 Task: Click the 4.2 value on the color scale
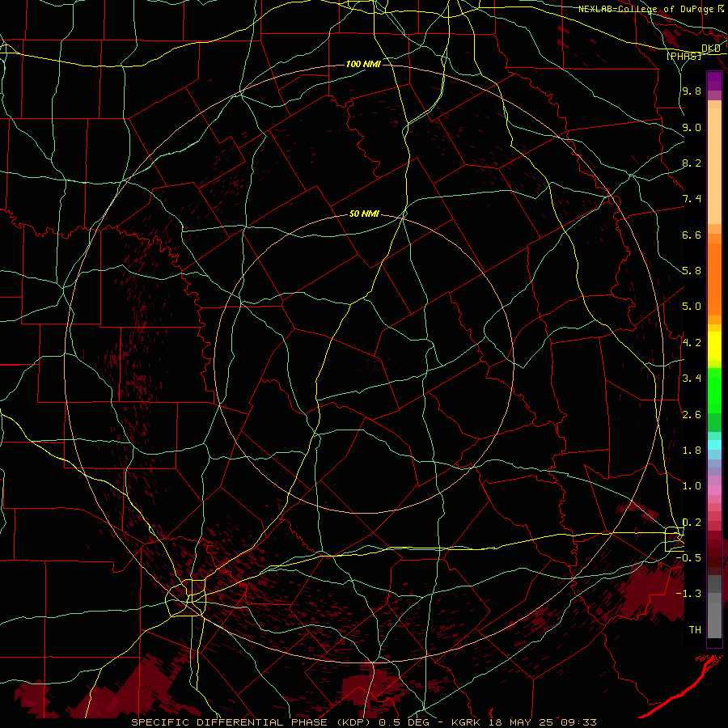click(x=692, y=343)
